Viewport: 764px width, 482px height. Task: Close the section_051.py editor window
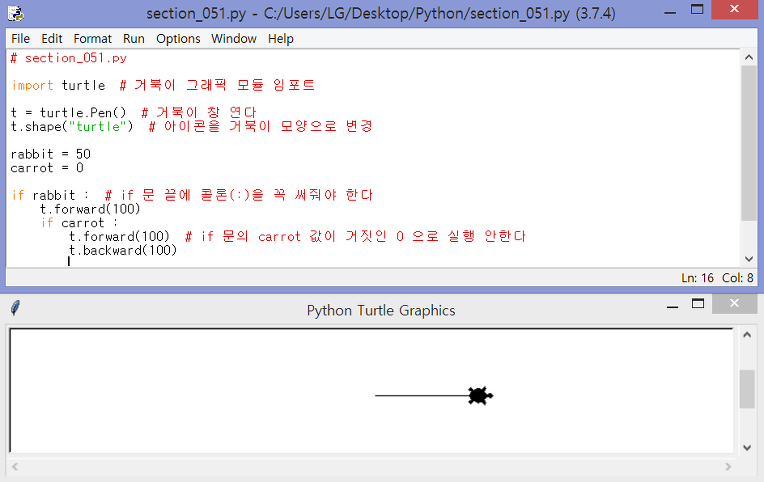pos(734,10)
